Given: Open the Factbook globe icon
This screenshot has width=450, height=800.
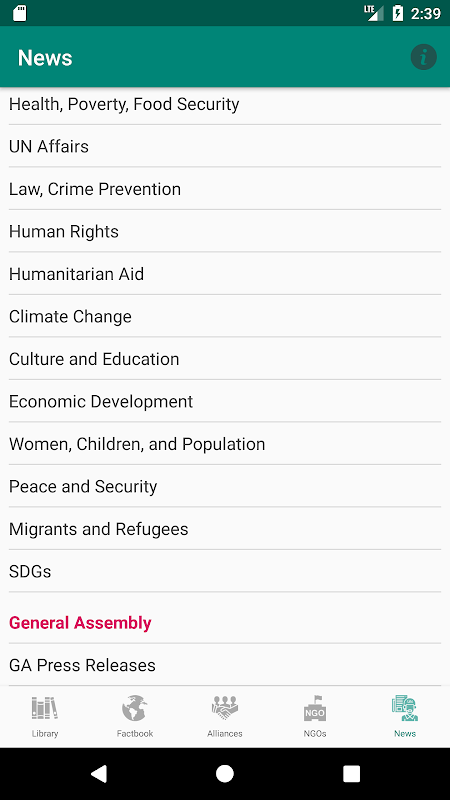Looking at the screenshot, I should pos(135,708).
